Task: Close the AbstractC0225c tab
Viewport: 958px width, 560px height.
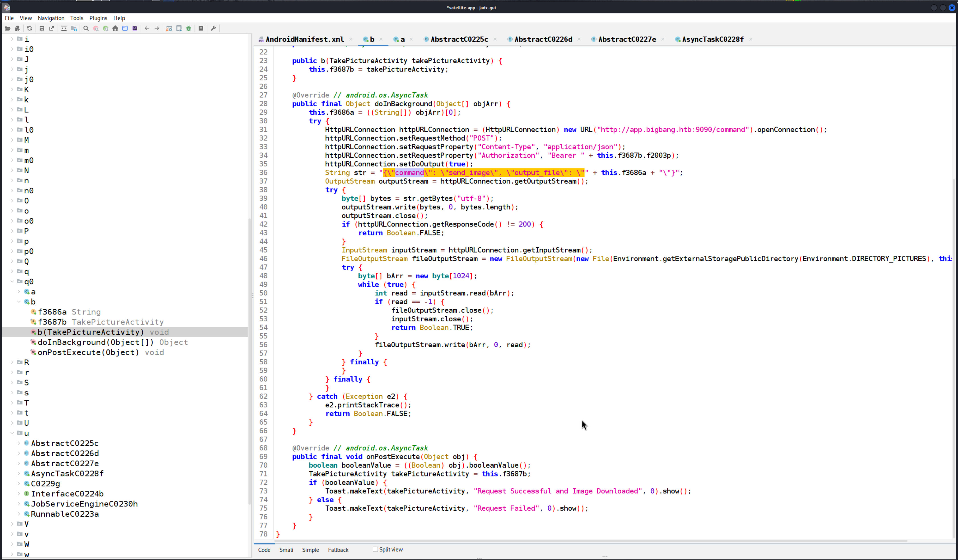Action: [495, 39]
